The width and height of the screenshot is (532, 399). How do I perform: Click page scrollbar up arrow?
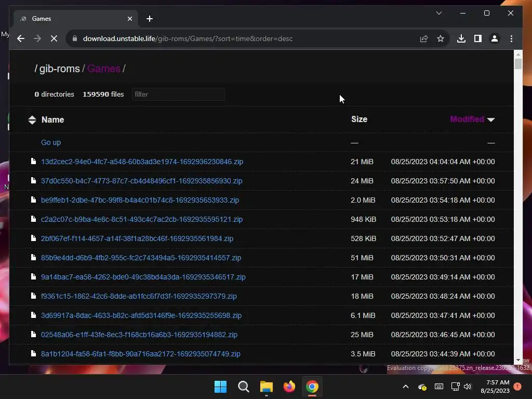[518, 54]
